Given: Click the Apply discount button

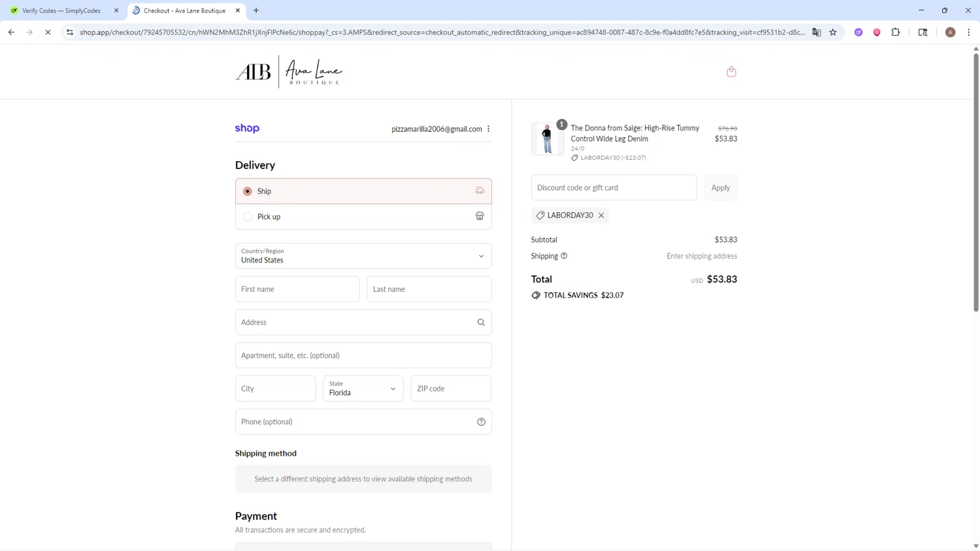Looking at the screenshot, I should 721,187.
